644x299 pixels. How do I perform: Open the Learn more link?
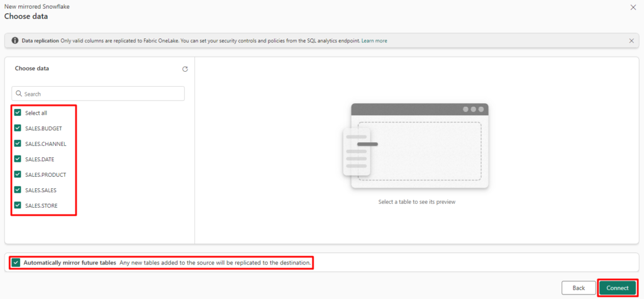coord(374,41)
